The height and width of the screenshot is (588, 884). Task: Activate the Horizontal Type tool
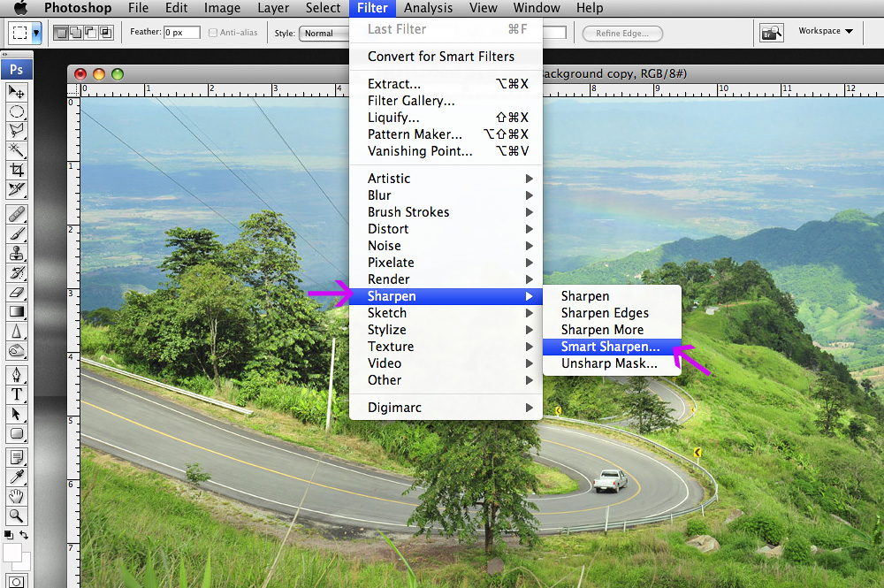point(17,394)
